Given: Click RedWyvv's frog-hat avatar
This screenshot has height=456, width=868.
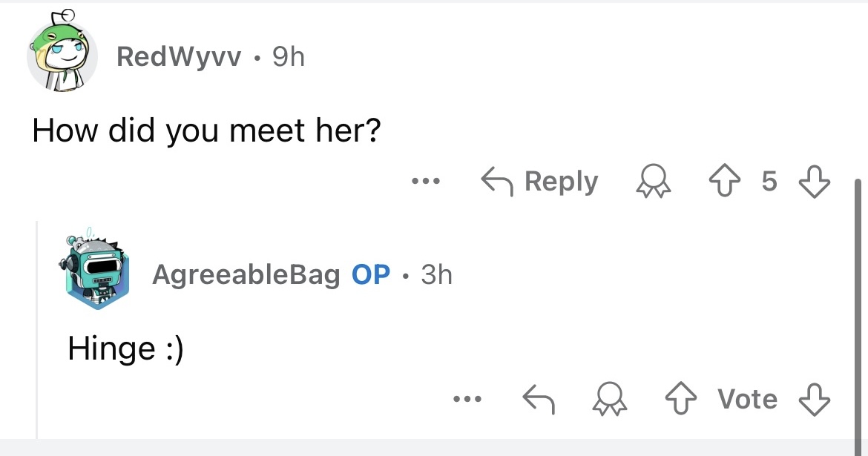Looking at the screenshot, I should (62, 54).
